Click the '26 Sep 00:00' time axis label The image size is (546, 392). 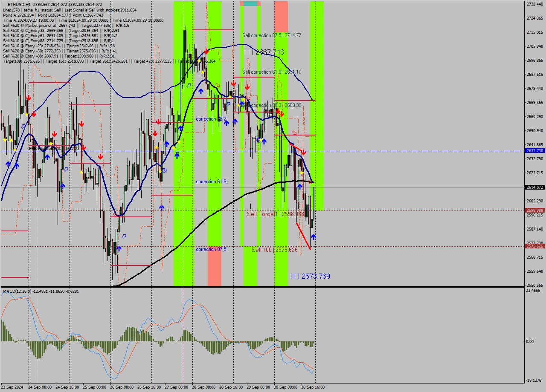tap(122, 387)
